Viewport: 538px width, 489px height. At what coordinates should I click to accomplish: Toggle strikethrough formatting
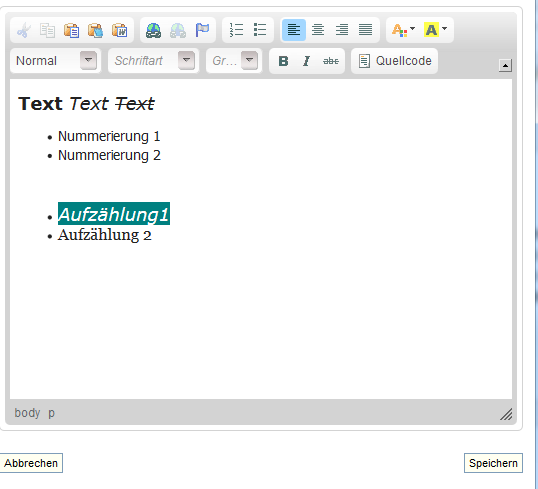point(330,61)
